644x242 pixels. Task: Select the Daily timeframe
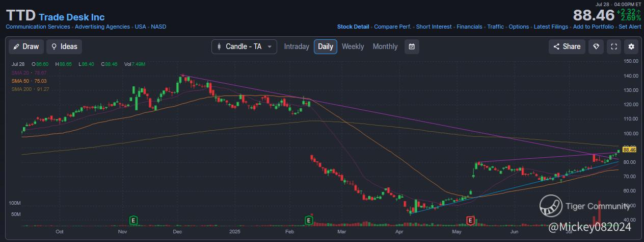[325, 46]
